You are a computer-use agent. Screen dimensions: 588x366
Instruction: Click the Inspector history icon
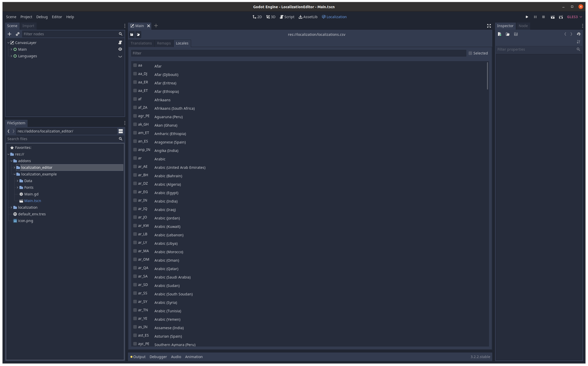(579, 34)
